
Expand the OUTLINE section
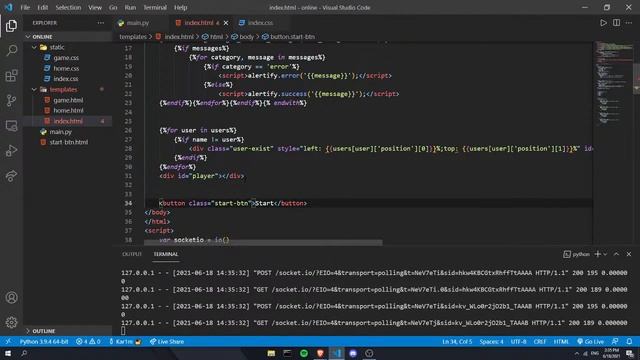(67, 331)
